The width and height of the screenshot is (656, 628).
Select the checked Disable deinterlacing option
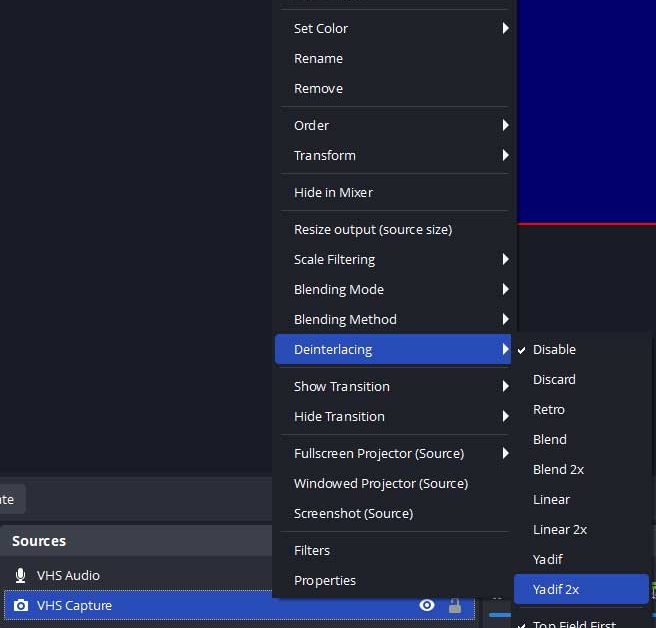click(554, 349)
